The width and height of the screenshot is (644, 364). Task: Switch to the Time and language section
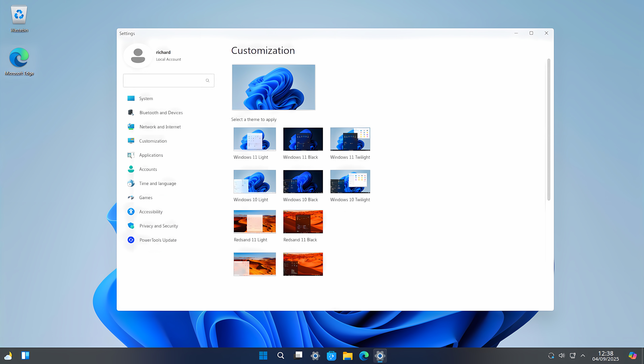pos(157,183)
